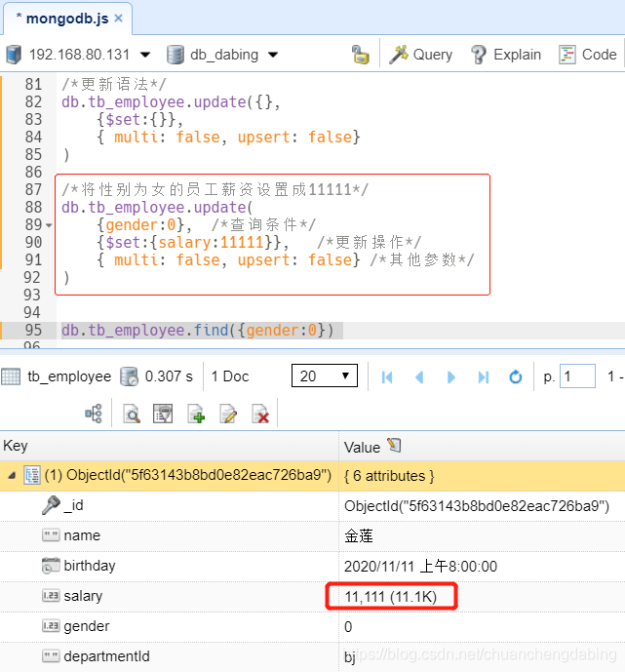Open the 192.168.80.131 server dropdown
This screenshot has height=672, width=625.
coord(145,55)
